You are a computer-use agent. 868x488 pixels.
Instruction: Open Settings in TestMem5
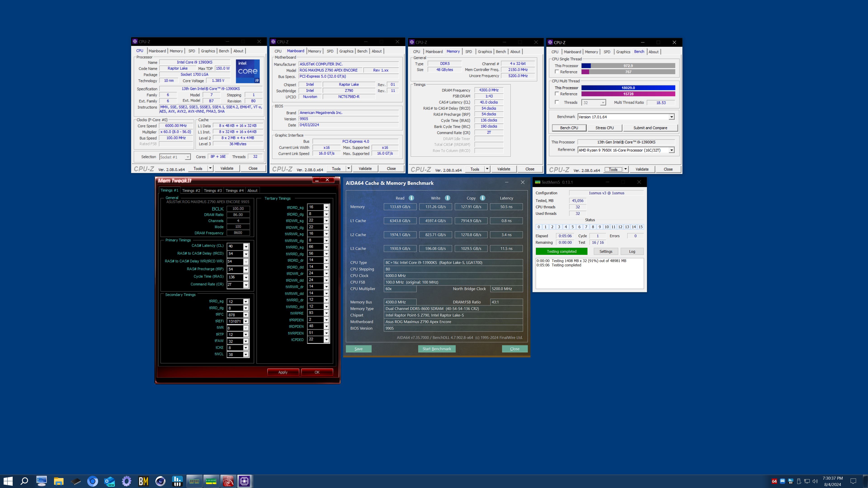[606, 252]
